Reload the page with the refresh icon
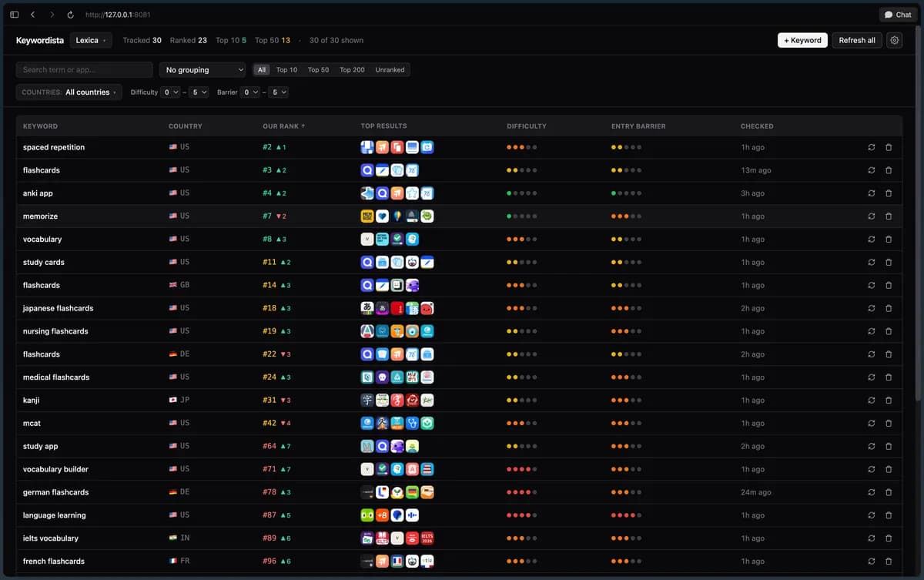The image size is (924, 580). pos(70,15)
